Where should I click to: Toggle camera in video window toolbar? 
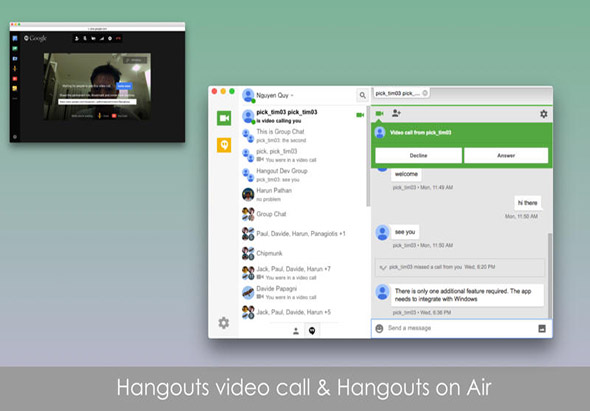93,38
